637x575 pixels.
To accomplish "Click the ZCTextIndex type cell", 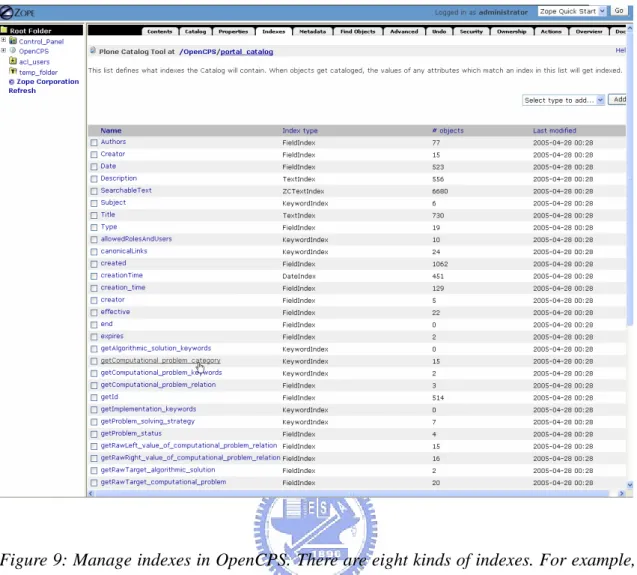I will (x=303, y=191).
